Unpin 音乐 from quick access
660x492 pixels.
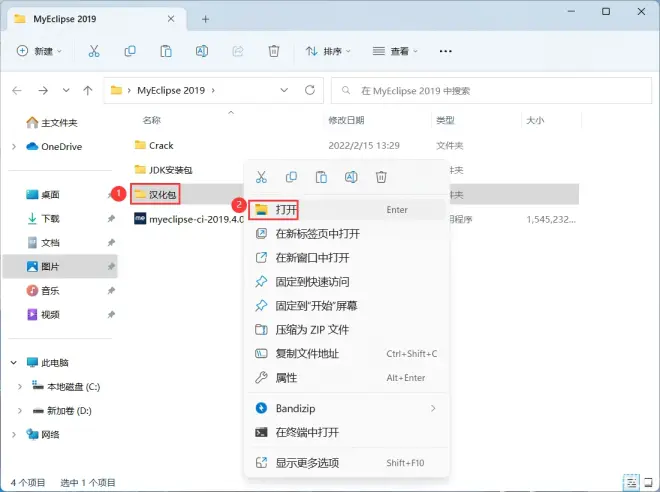[x=111, y=290]
